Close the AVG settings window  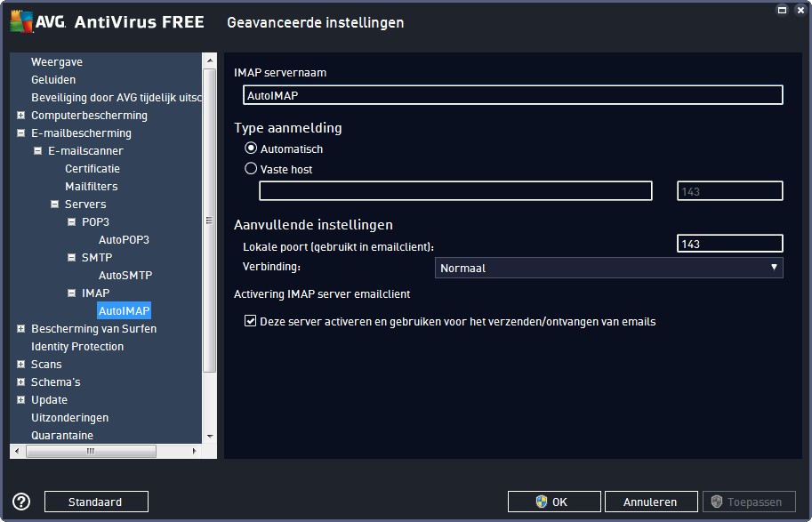[x=800, y=10]
